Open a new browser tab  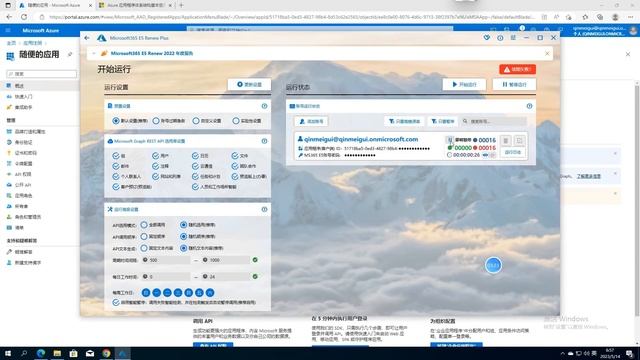pos(181,5)
